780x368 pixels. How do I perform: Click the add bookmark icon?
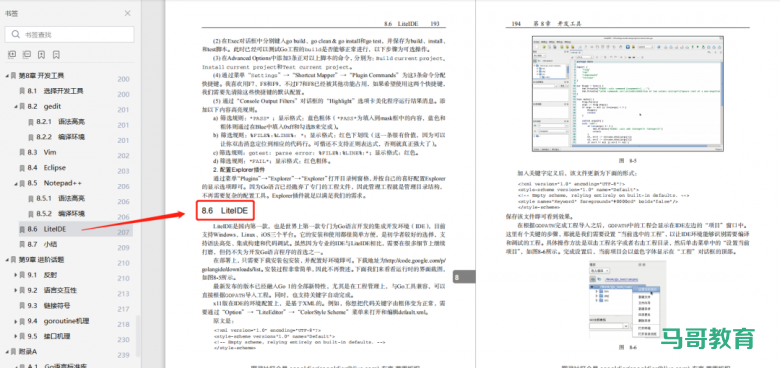tap(42, 54)
